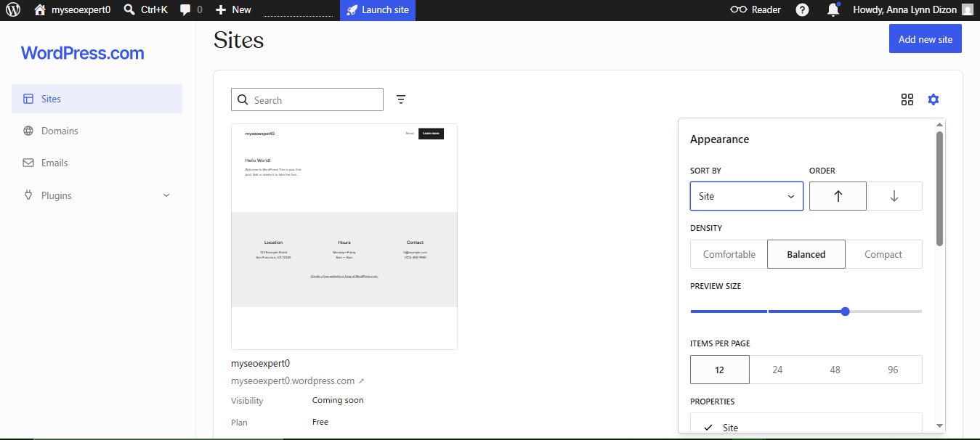Viewport: 980px width, 440px height.
Task: Set items per page to 48
Action: point(835,370)
